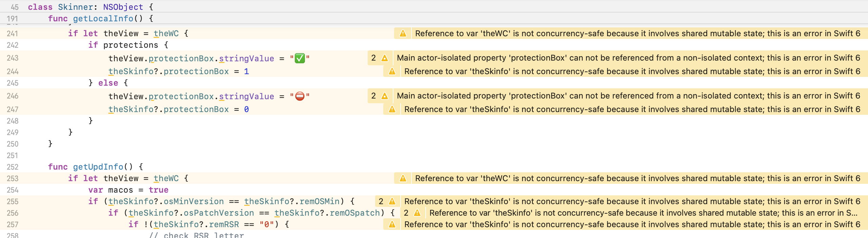Click line number 252 in the gutter
The image size is (868, 238).
click(x=12, y=167)
